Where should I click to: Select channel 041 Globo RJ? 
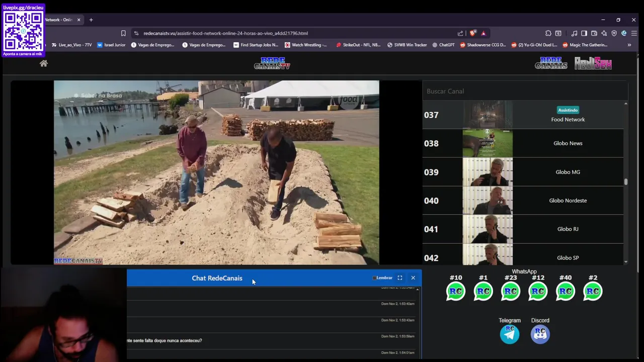pyautogui.click(x=523, y=229)
